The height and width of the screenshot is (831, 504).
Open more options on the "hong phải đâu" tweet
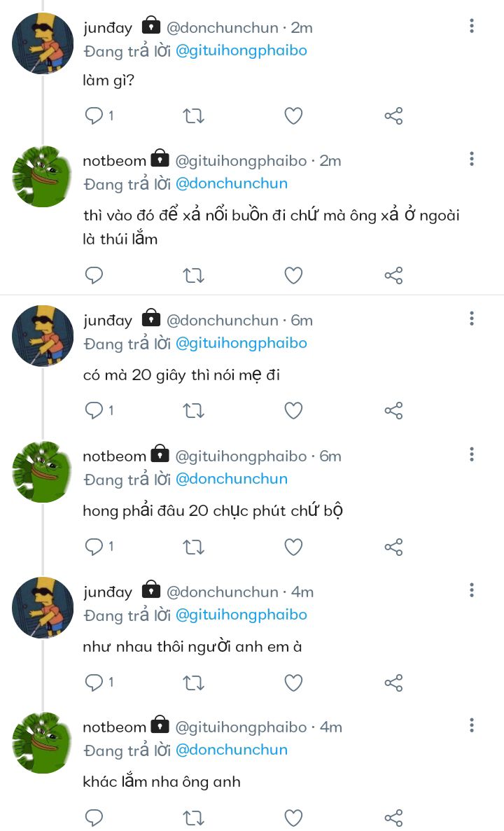coord(472,455)
